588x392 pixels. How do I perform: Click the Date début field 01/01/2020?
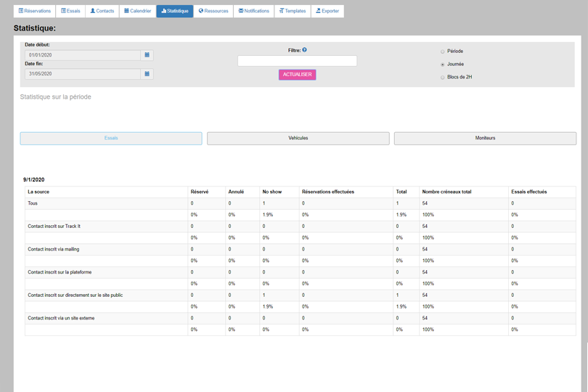(83, 55)
